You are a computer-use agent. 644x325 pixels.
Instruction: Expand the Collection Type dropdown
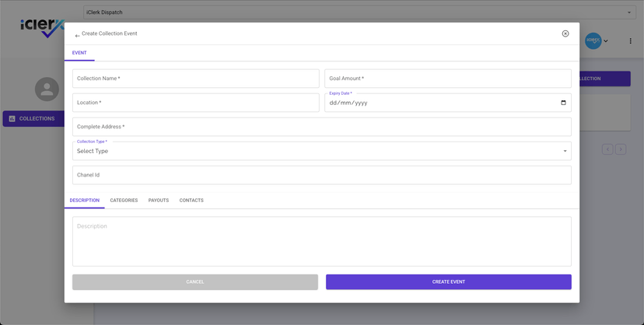(x=321, y=151)
